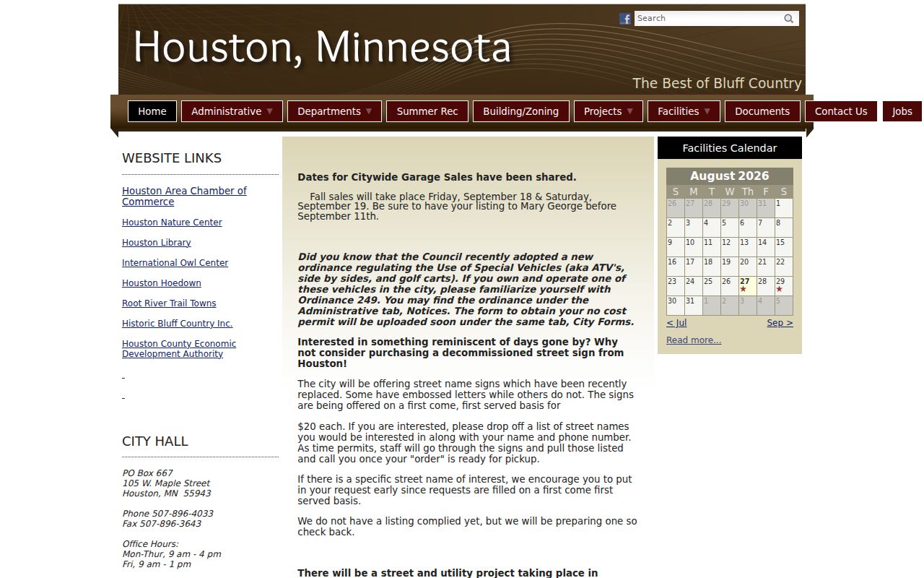
Task: Open the Building/Zoning page
Action: (x=521, y=111)
